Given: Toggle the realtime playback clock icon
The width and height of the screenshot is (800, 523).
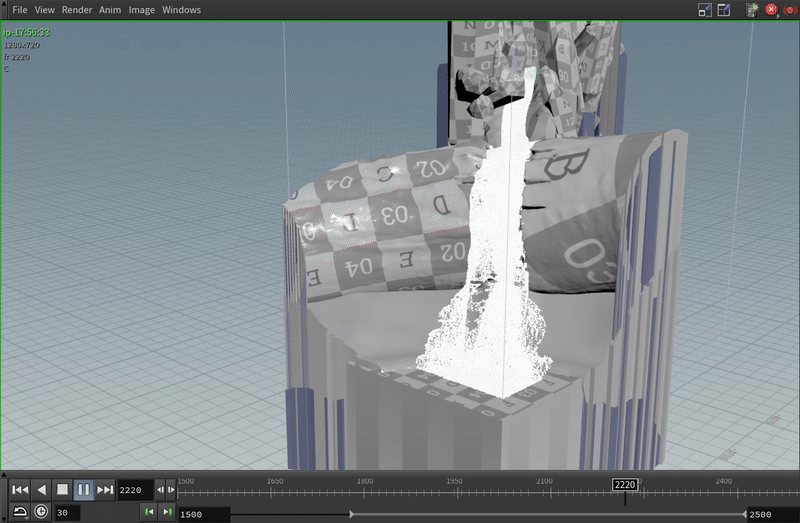Looking at the screenshot, I should 41,512.
